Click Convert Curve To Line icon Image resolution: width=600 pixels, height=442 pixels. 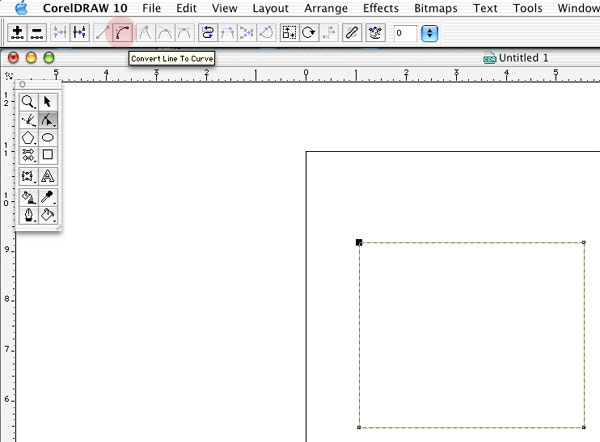(x=103, y=33)
